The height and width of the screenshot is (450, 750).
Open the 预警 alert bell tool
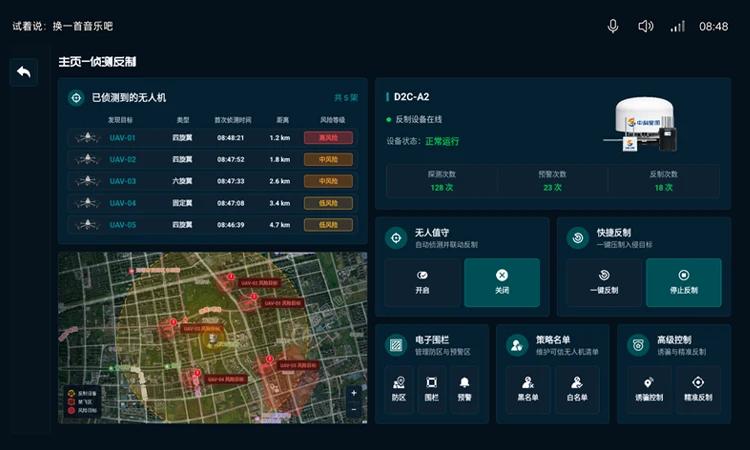464,389
